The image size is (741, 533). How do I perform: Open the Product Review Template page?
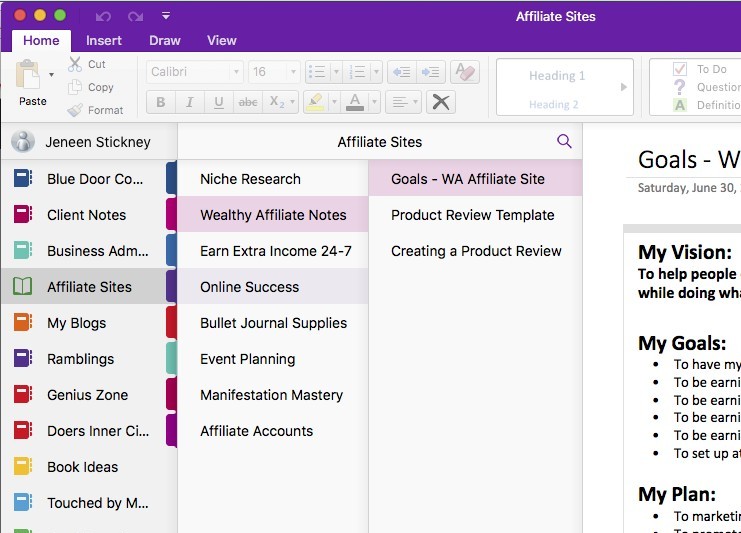(475, 215)
